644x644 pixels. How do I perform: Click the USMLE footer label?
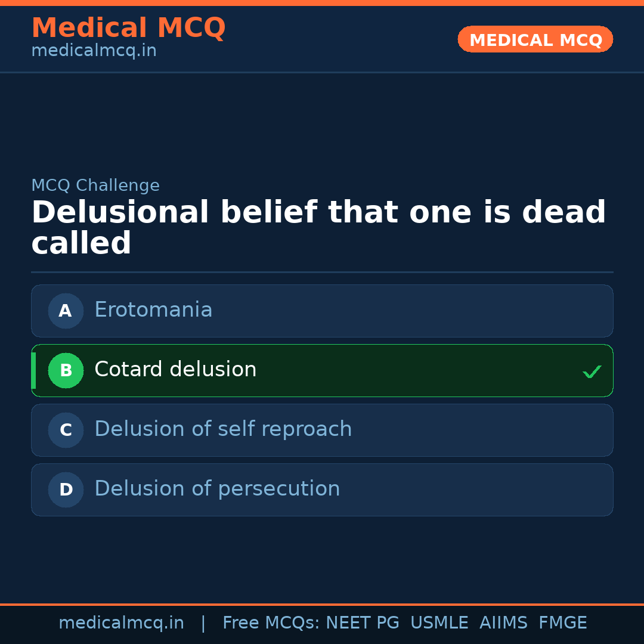[439, 623]
